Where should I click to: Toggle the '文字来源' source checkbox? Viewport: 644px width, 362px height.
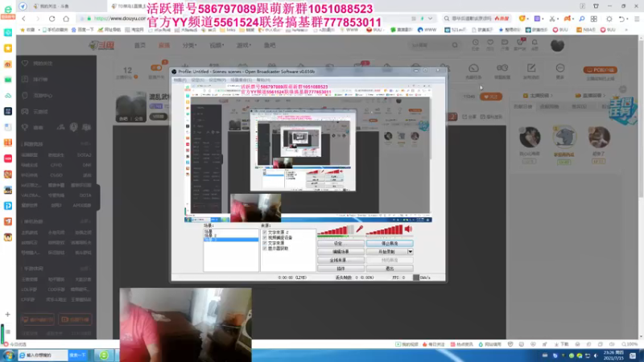pyautogui.click(x=265, y=243)
